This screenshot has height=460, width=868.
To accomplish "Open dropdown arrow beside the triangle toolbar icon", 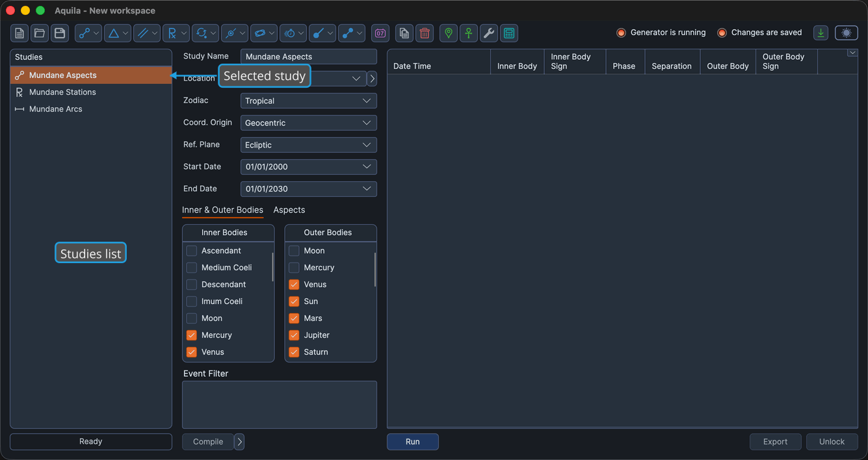I will click(x=126, y=33).
